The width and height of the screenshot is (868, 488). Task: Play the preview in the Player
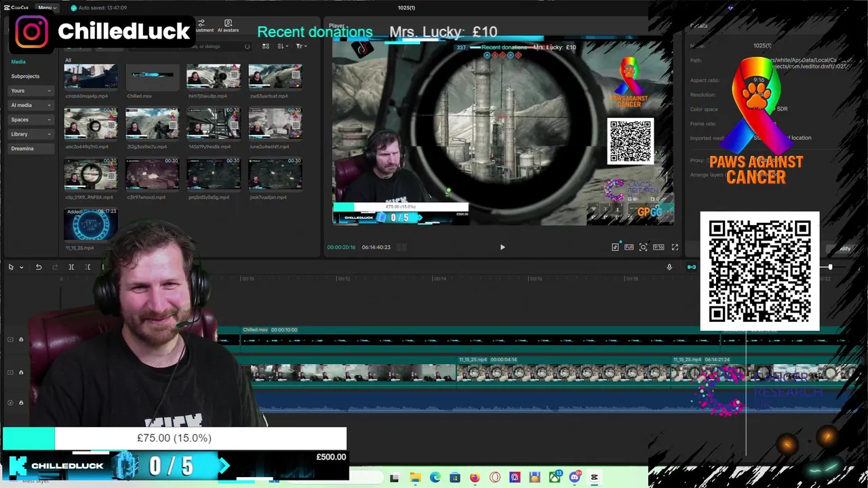(502, 247)
